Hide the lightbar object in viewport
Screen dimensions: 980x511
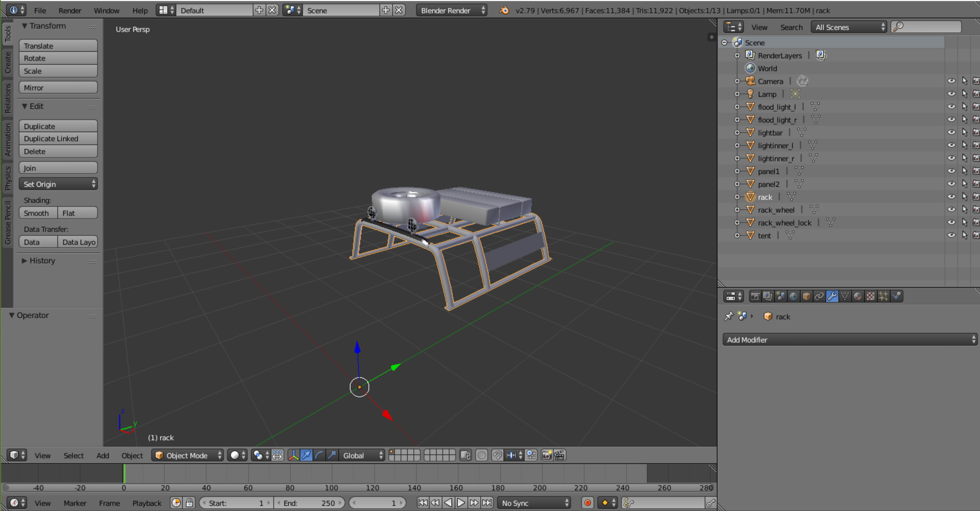point(951,132)
